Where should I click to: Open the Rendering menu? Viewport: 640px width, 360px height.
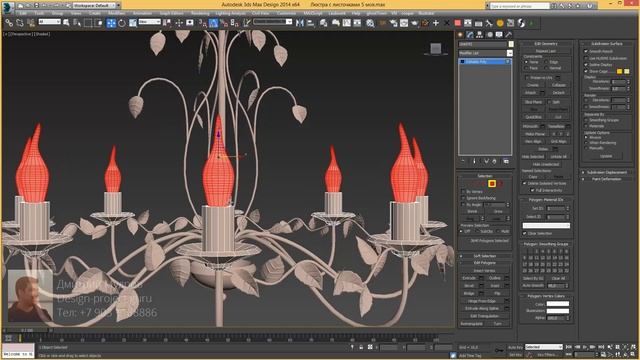[x=200, y=13]
